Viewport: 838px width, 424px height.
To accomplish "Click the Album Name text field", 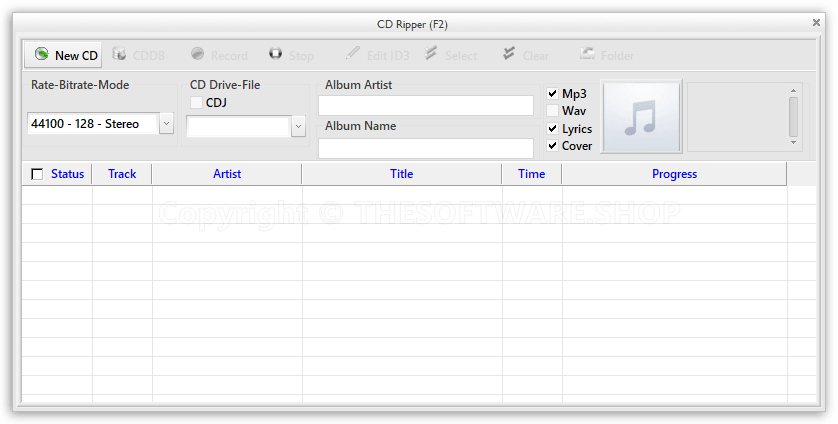I will coord(426,148).
